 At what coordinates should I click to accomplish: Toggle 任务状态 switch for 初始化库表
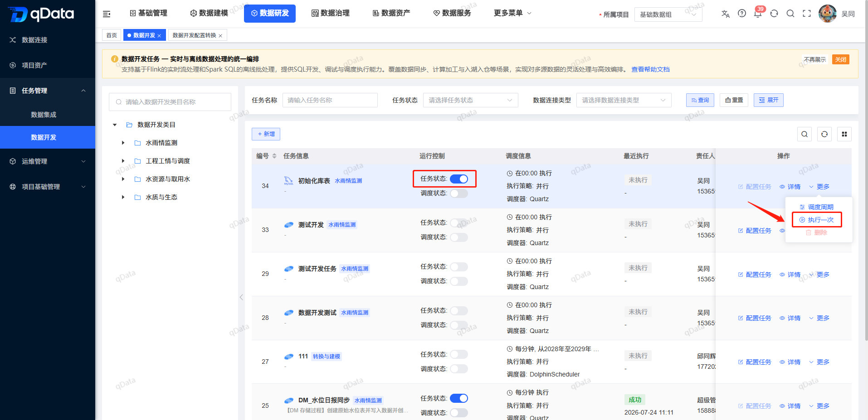tap(459, 179)
